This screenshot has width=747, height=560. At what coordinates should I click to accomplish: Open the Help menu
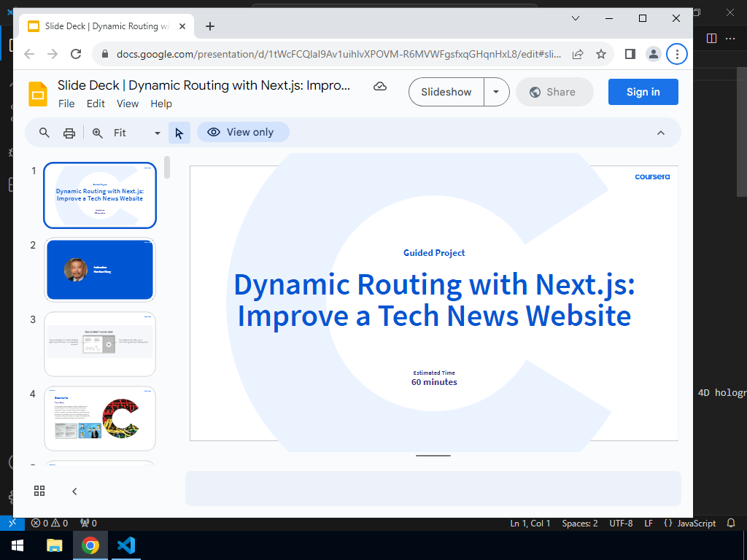[161, 104]
